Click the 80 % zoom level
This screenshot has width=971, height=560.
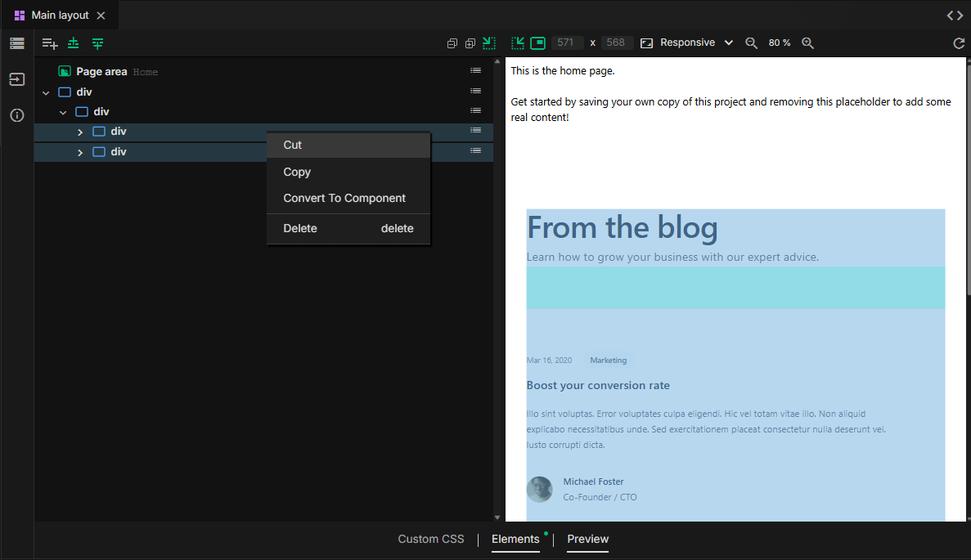pyautogui.click(x=780, y=43)
